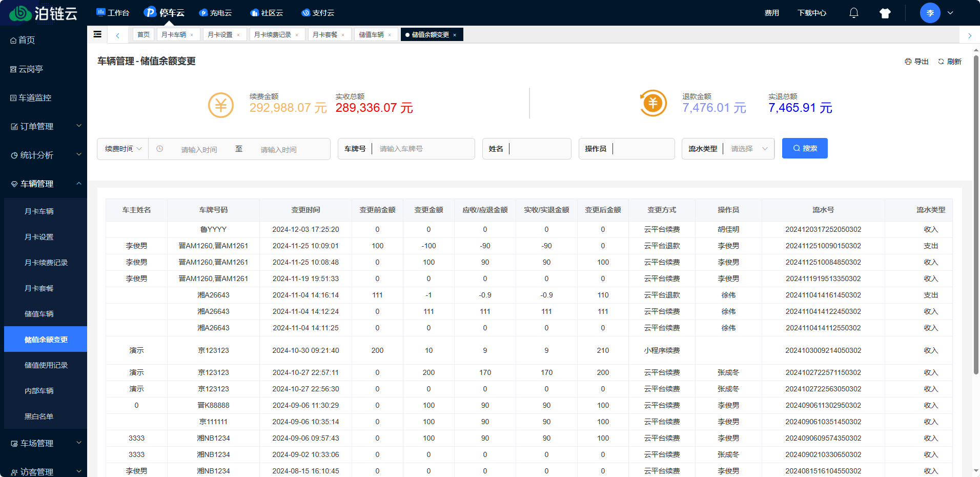Switch to the 首页 tab
Image resolution: width=980 pixels, height=477 pixels.
[144, 35]
